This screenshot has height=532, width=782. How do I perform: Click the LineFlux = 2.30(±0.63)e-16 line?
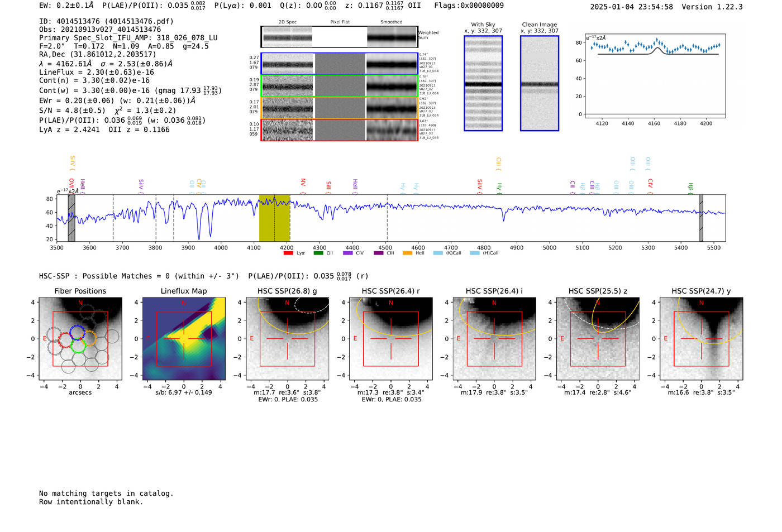click(x=97, y=72)
